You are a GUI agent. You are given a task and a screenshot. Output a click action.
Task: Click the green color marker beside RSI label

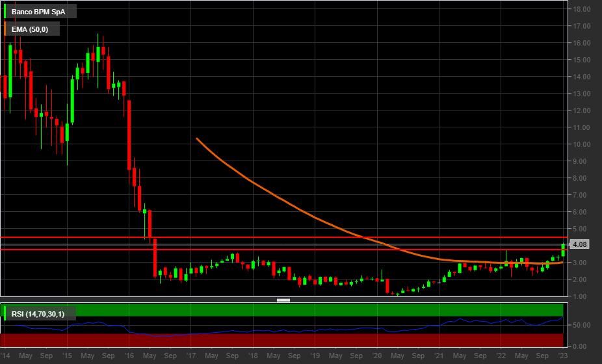click(5, 313)
